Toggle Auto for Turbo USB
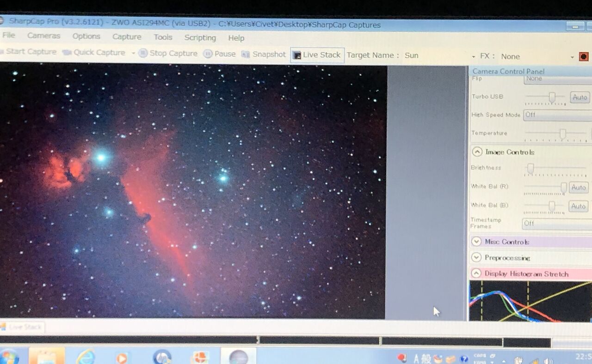The image size is (592, 364). tap(580, 97)
